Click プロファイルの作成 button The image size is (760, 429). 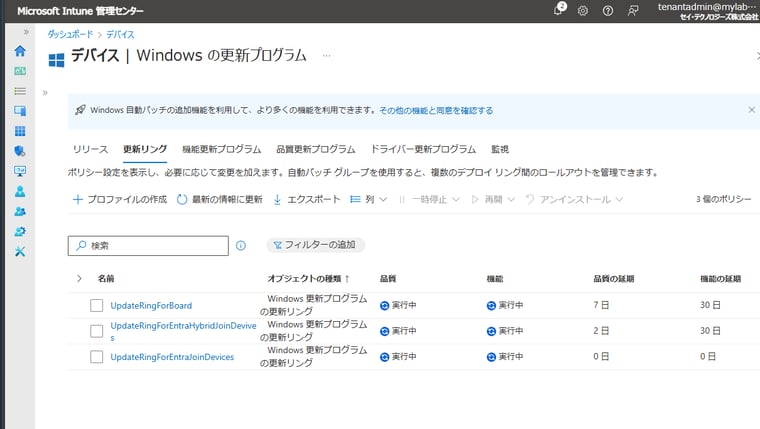point(120,199)
